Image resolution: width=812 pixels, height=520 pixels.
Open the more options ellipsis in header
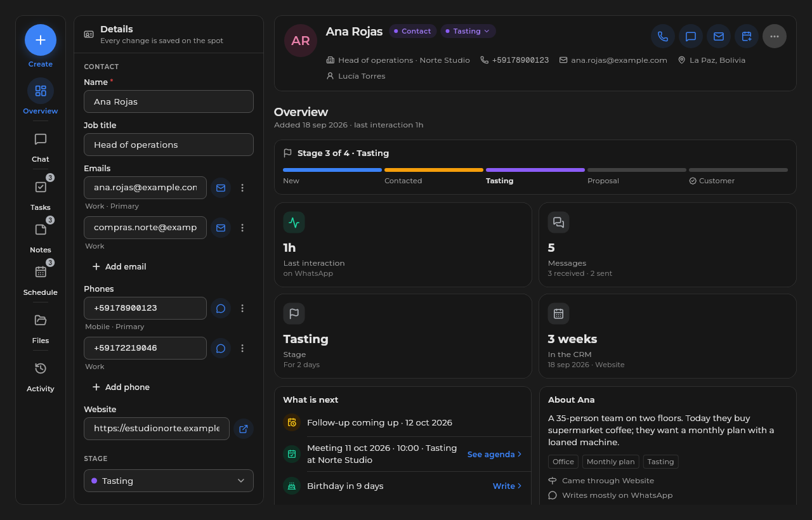tap(775, 36)
